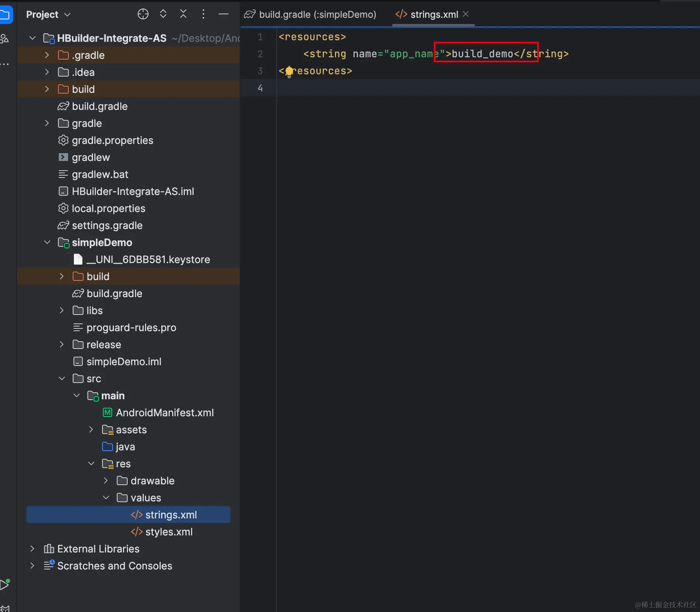
Task: Expand the External Libraries node
Action: [32, 549]
